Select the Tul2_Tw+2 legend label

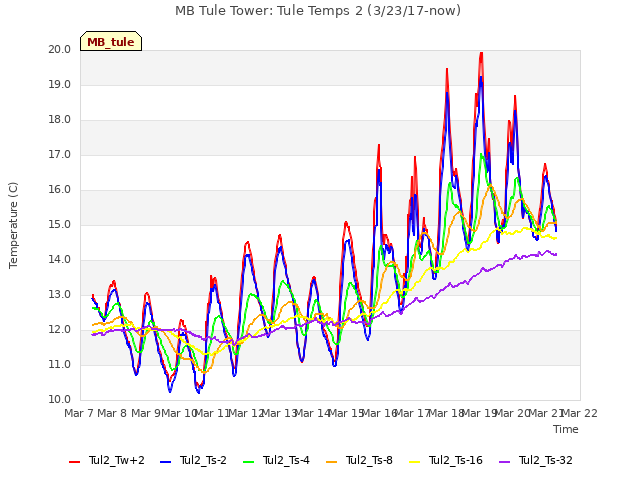[117, 460]
